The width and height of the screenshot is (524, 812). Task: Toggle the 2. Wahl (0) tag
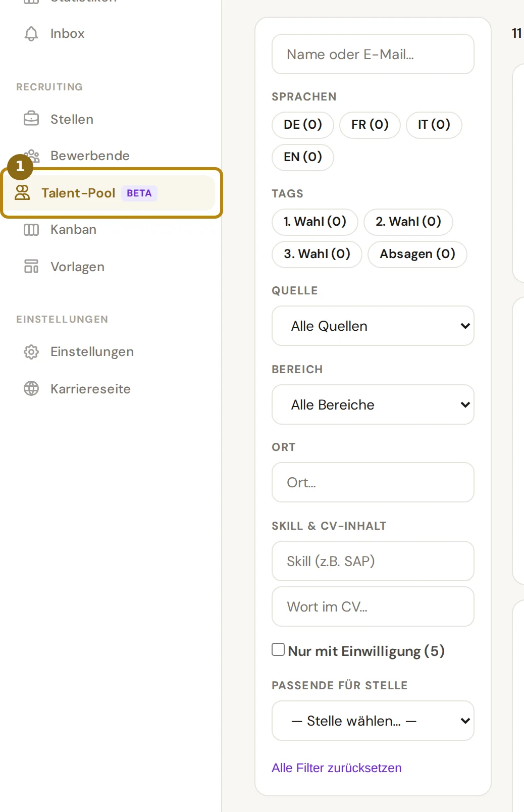click(408, 222)
